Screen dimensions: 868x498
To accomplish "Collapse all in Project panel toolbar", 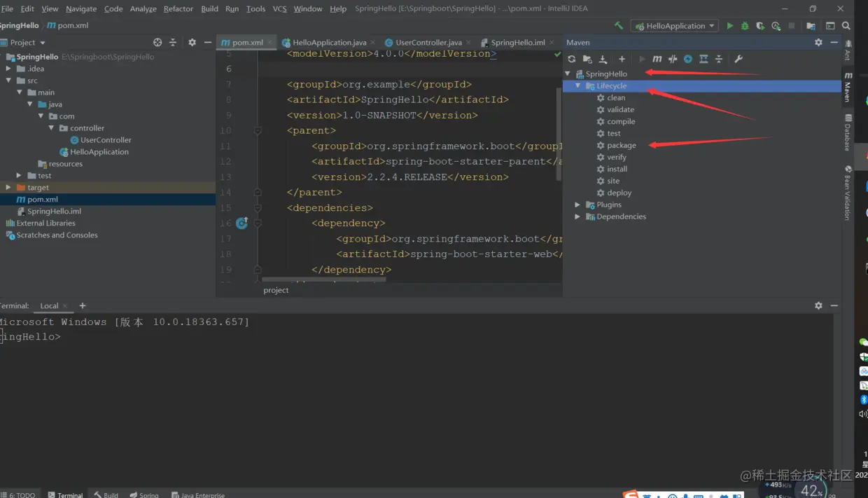I will pos(173,42).
